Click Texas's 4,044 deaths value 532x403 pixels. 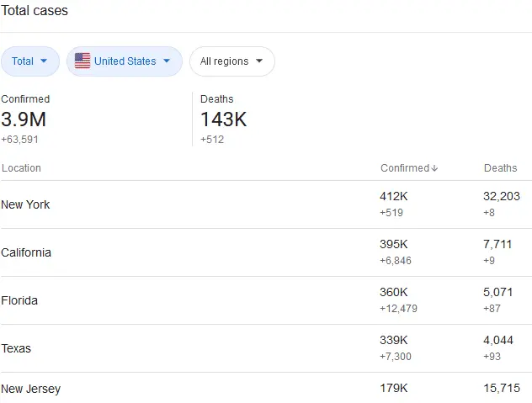tap(499, 340)
